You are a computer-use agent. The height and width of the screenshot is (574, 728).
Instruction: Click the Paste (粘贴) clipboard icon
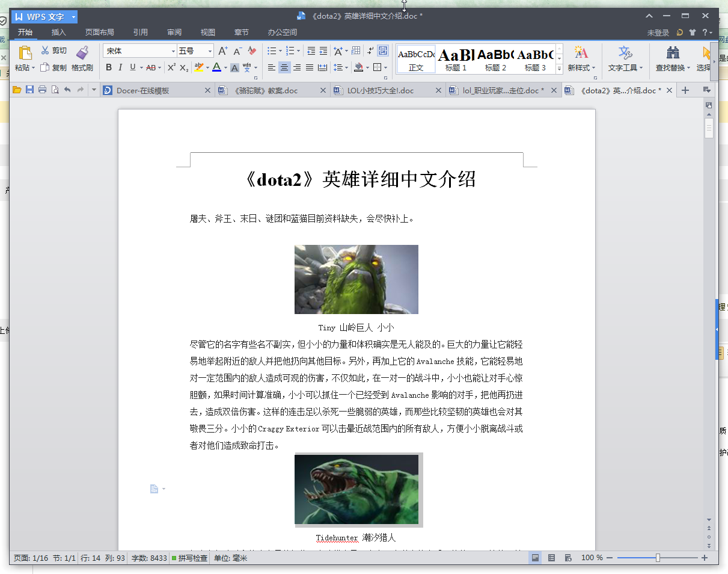click(25, 53)
